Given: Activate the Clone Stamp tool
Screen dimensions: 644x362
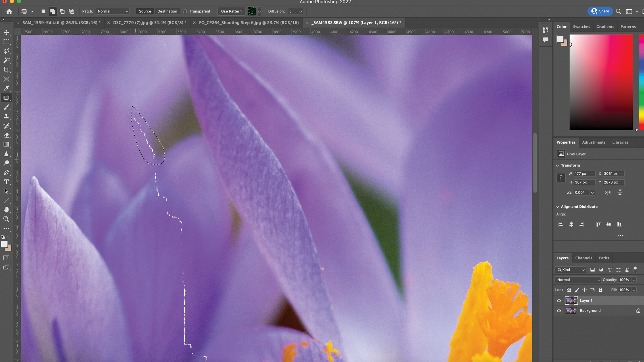Looking at the screenshot, I should click(x=6, y=116).
